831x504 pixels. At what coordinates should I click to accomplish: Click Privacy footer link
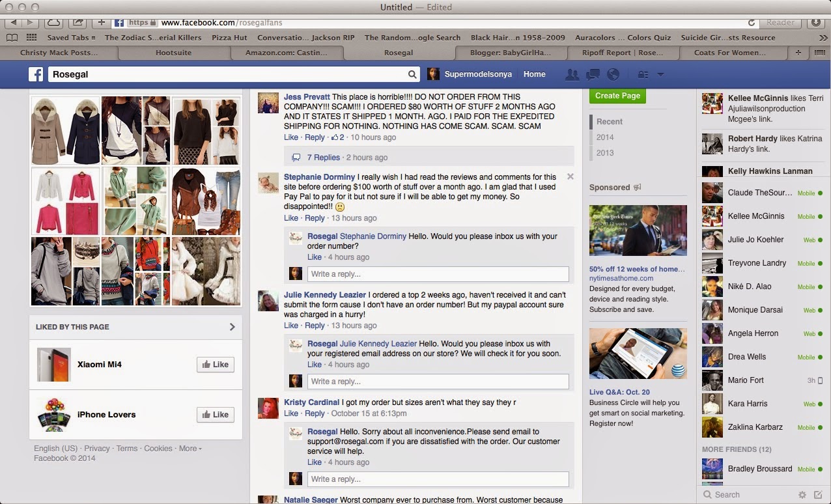[97, 449]
